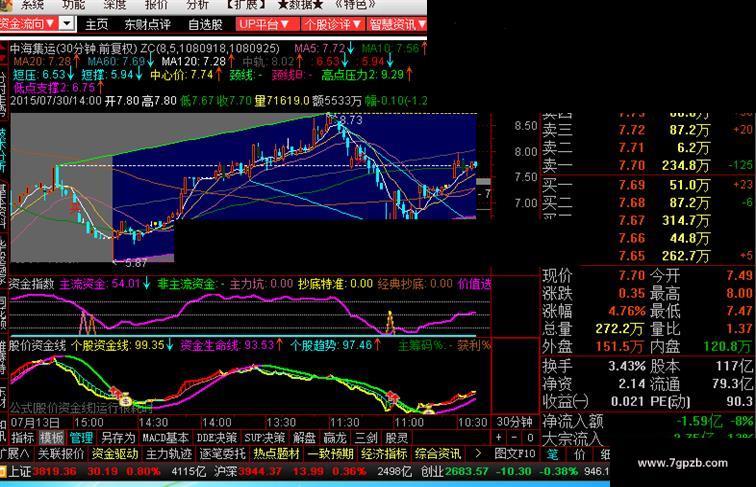
Task: Open the 《特色》 menu
Action: coord(356,5)
